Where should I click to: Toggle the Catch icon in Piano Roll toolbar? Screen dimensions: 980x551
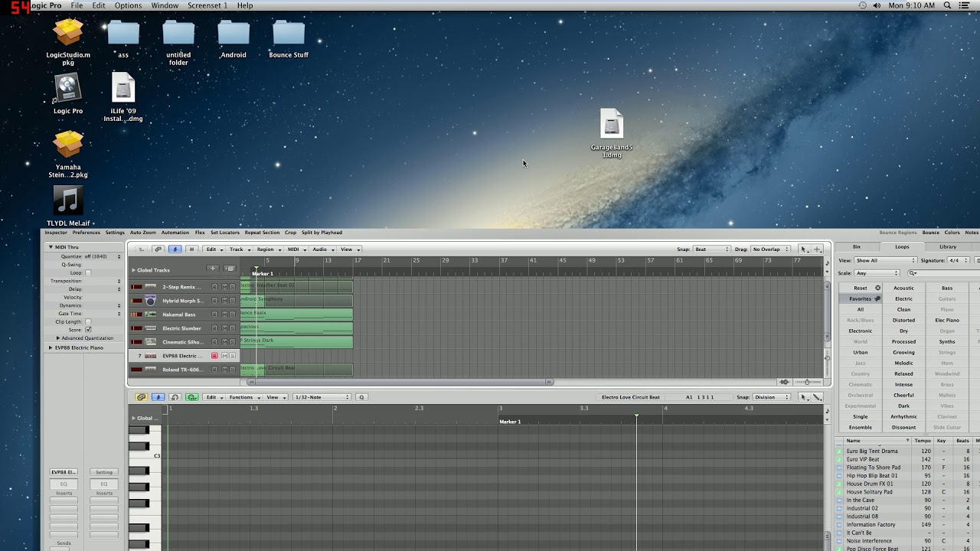click(x=158, y=397)
